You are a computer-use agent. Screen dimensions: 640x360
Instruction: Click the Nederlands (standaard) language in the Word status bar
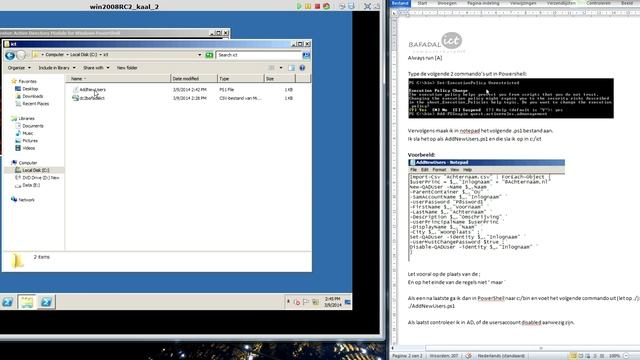pos(501,356)
